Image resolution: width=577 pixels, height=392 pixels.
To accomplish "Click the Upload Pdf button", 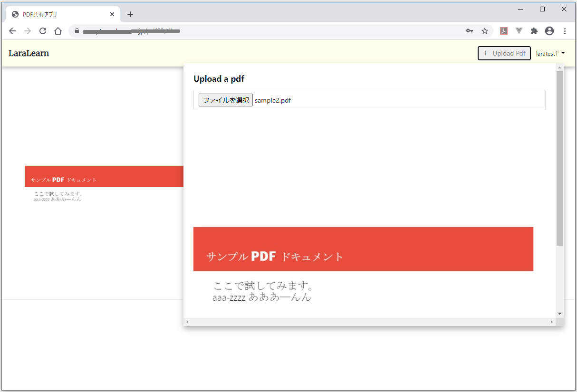I will click(x=504, y=53).
